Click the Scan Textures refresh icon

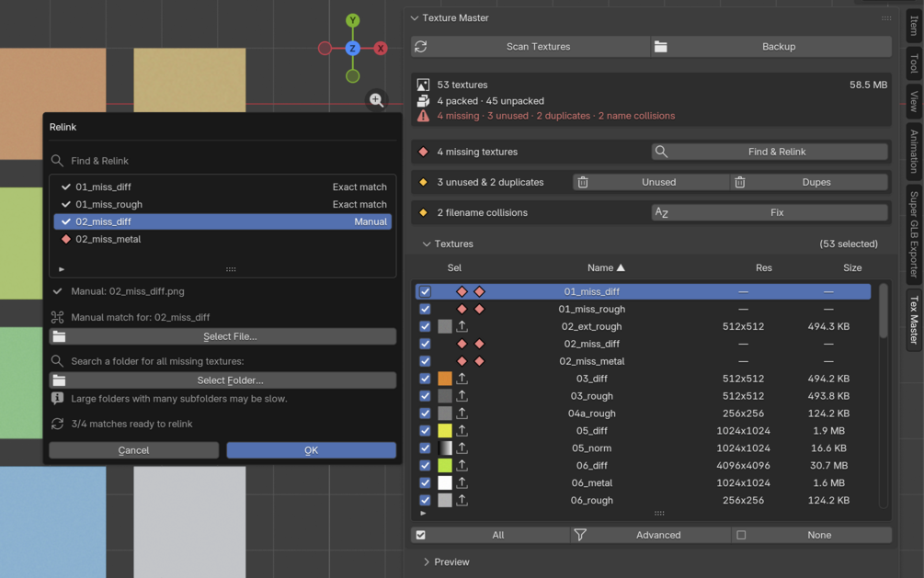coord(421,47)
